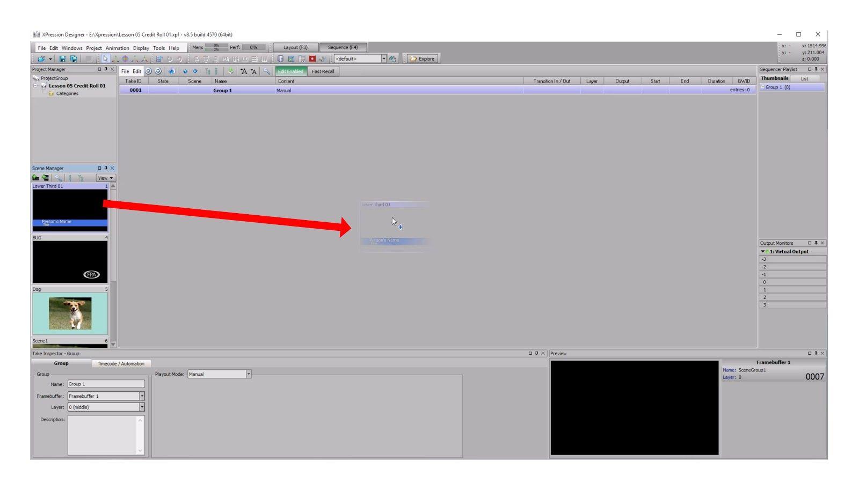Toggle the Edit Enabled button

pos(290,71)
